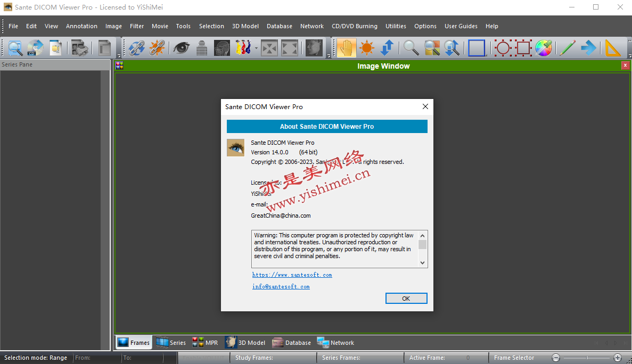Open the dropdown arrow beside the colored flasks icon
This screenshot has height=364, width=632.
coord(256,48)
